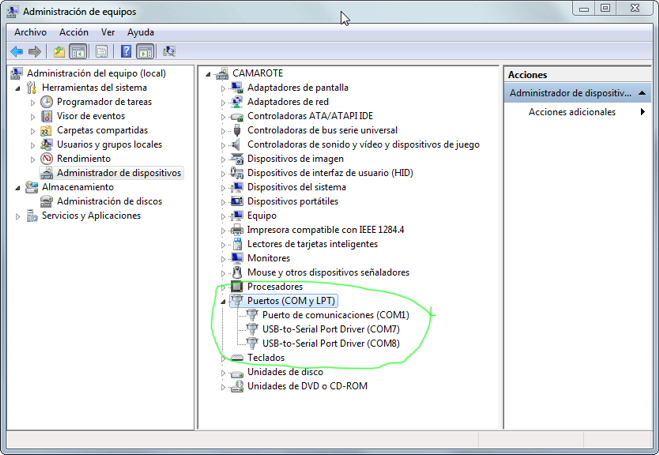Open the Ayuda menu
This screenshot has height=455, width=659.
click(141, 32)
